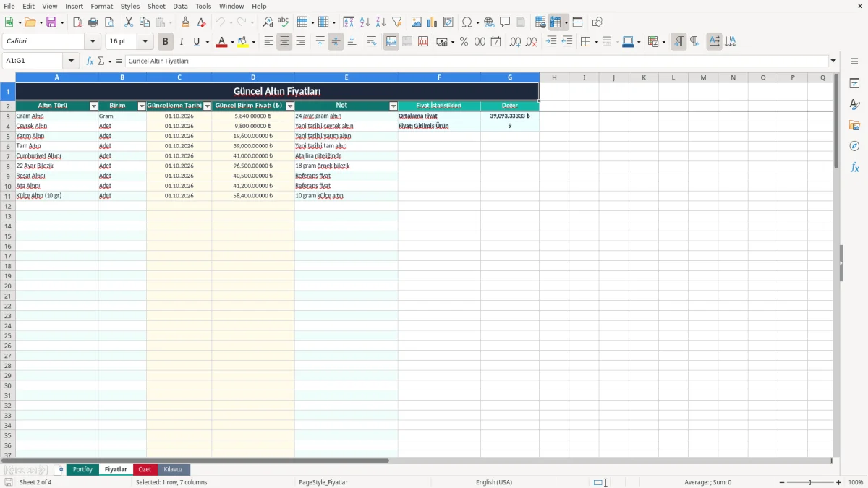Toggle Print Preview

click(109, 22)
